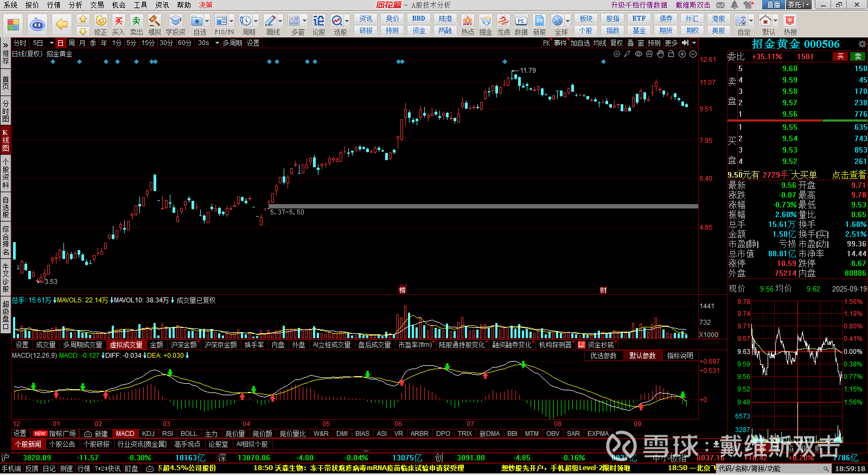Screen dimensions: 868x475
Task: Switch to the BOLL indicator tab
Action: pos(189,434)
